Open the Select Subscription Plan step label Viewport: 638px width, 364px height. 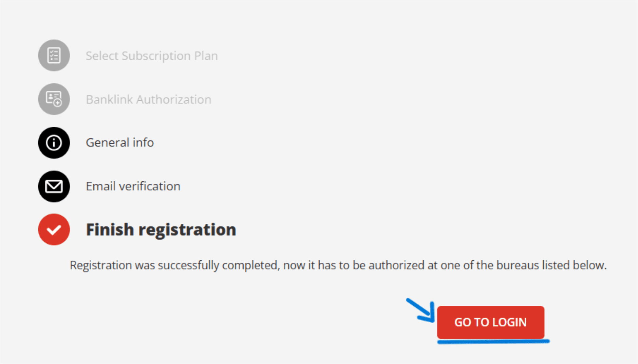152,56
